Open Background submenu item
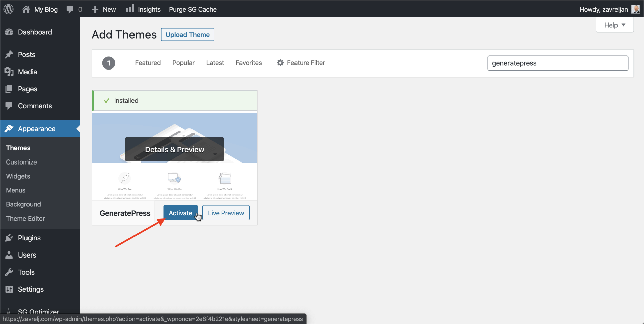This screenshot has height=324, width=644. [x=23, y=204]
